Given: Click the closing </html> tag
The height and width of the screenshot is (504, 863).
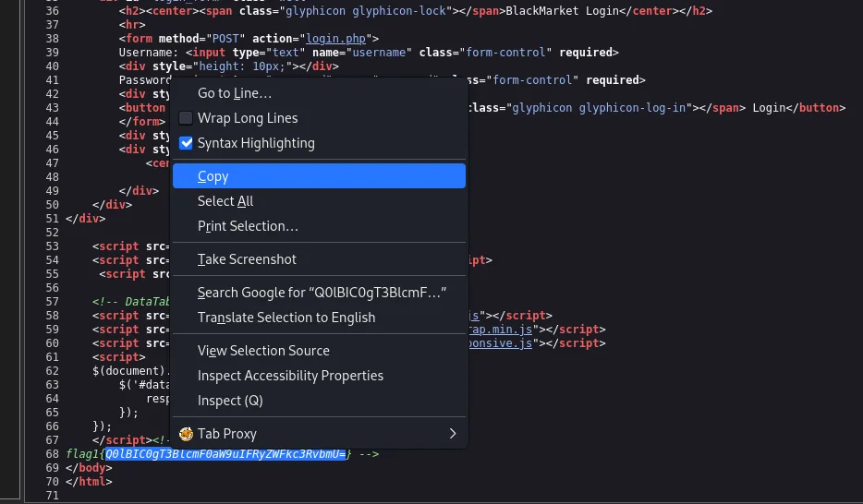Looking at the screenshot, I should coord(89,482).
